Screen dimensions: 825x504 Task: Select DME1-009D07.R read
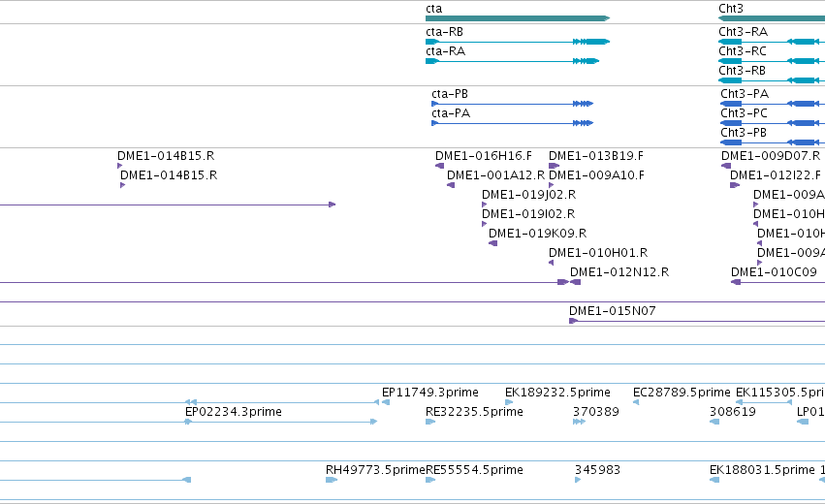(x=771, y=156)
